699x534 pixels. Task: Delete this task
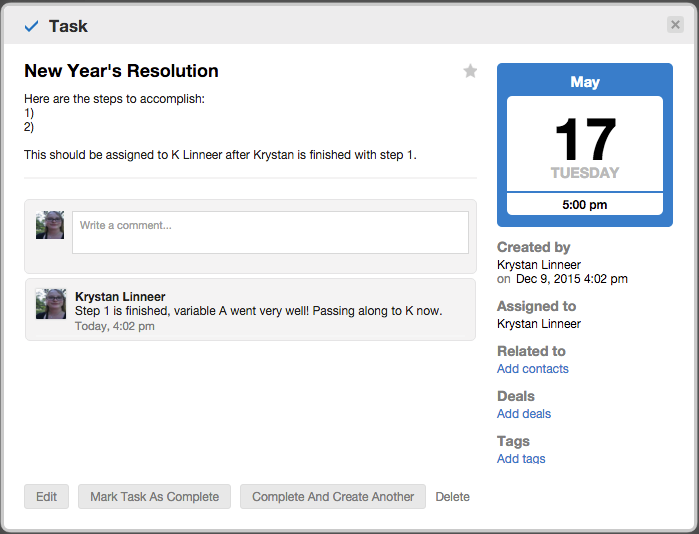452,497
